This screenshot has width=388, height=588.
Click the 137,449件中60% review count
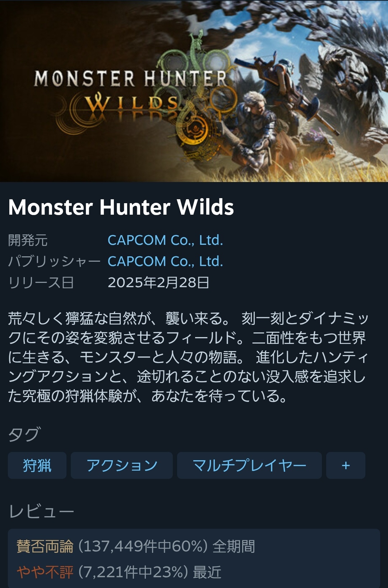143,546
